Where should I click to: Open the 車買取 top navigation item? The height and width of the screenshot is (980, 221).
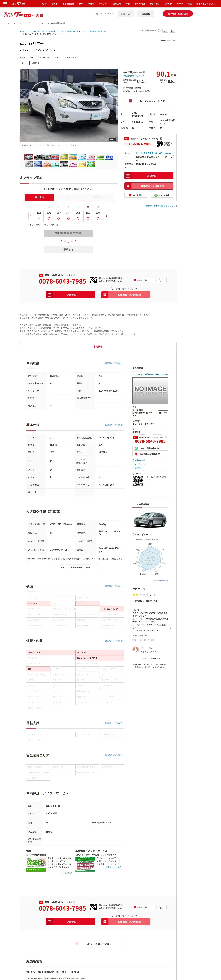click(91, 3)
